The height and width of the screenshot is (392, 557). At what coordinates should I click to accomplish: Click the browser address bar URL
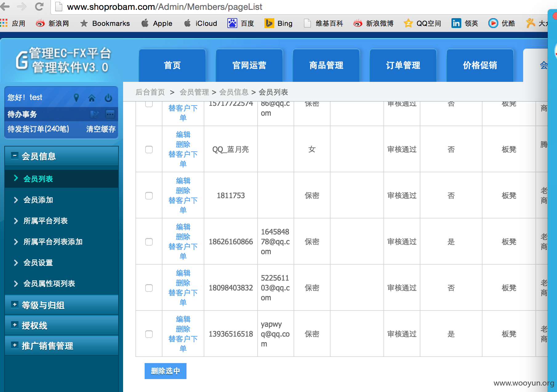[165, 7]
